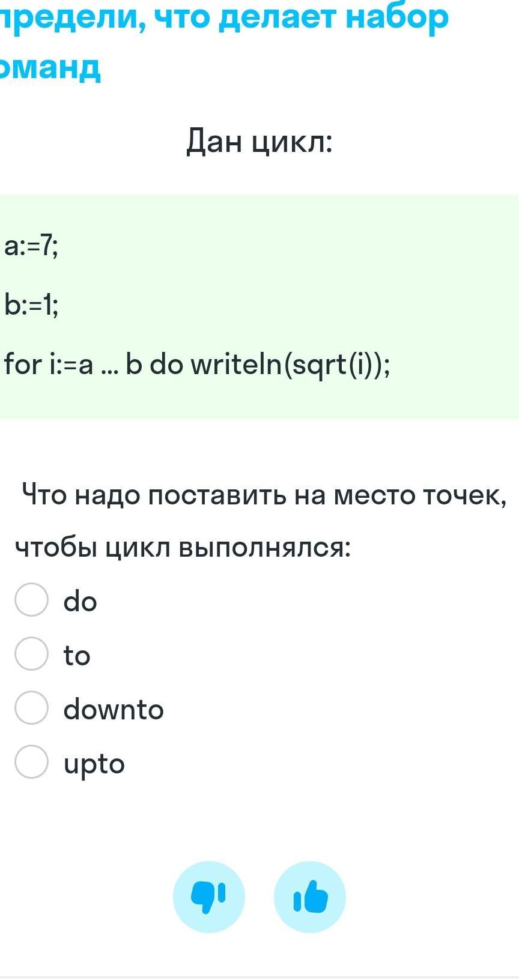Viewport: 519px width, 980px height.
Task: Click the 'for i:=a ... b do' line
Action: coord(93,364)
